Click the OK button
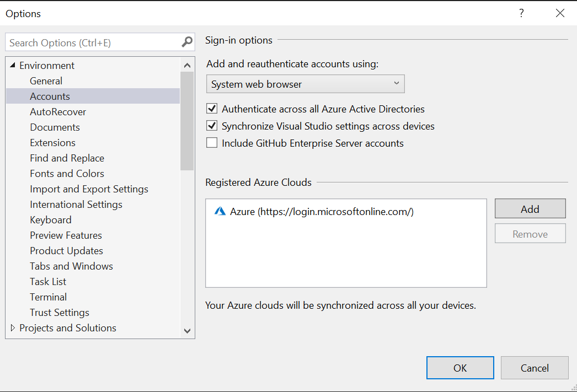 (460, 368)
